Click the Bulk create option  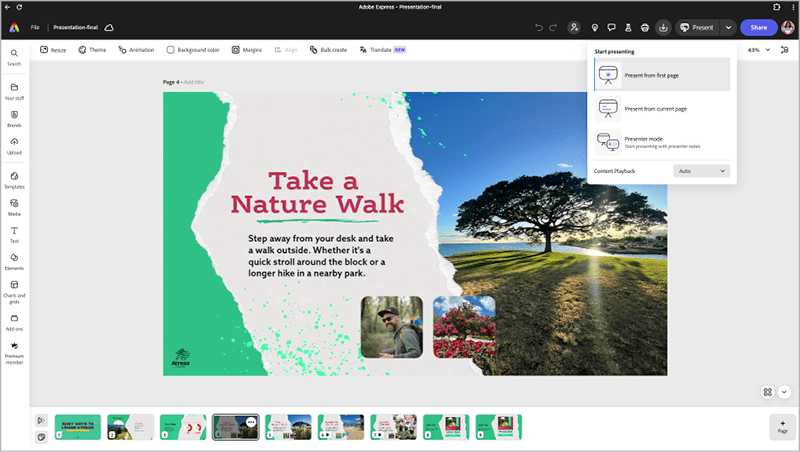coord(328,50)
